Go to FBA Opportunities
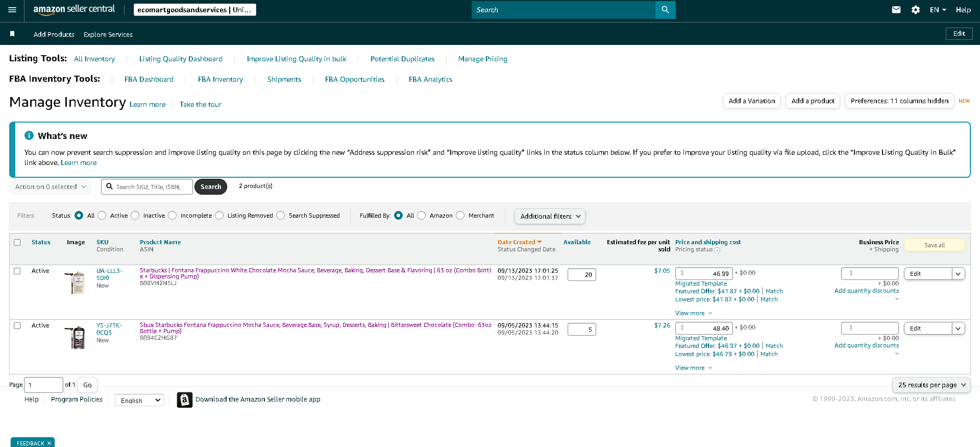The height and width of the screenshot is (447, 980). (355, 80)
